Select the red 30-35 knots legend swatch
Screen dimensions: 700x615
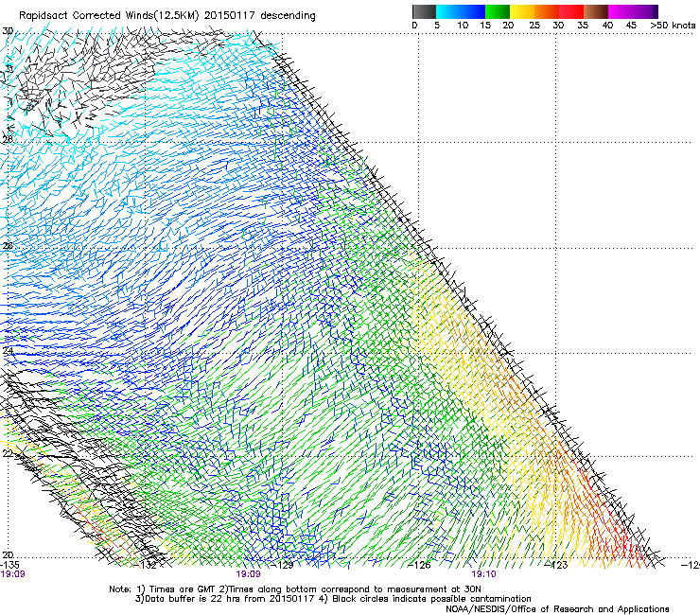pyautogui.click(x=571, y=11)
